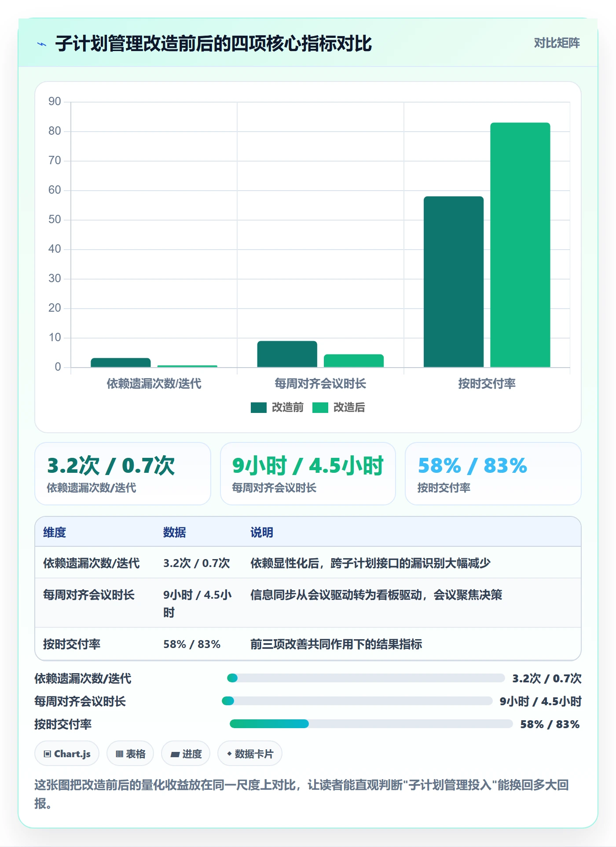
Task: Click the chart x-axis label 按时交付率
Action: pyautogui.click(x=487, y=383)
